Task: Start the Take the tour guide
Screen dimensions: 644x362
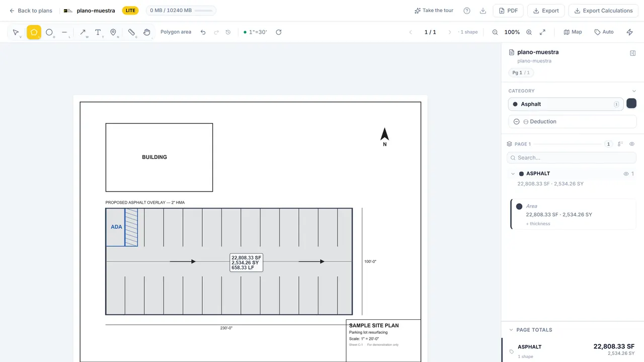Action: (434, 11)
